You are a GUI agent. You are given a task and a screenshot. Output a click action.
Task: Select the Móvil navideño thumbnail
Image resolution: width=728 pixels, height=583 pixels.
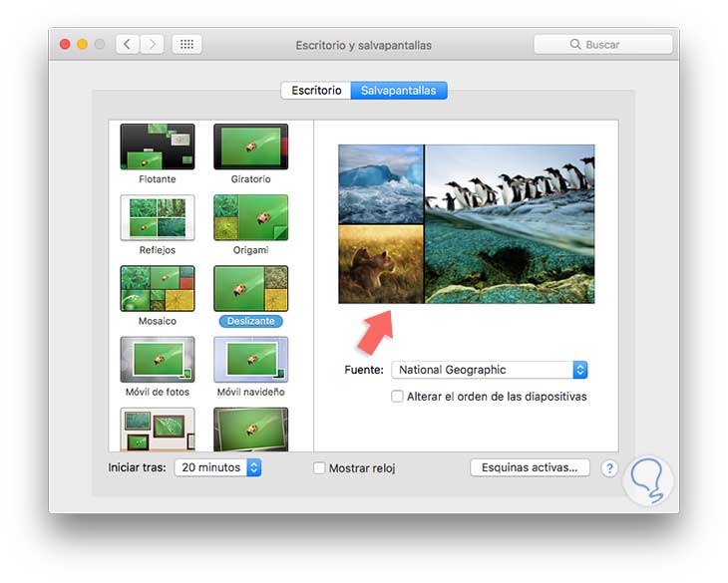(x=250, y=360)
